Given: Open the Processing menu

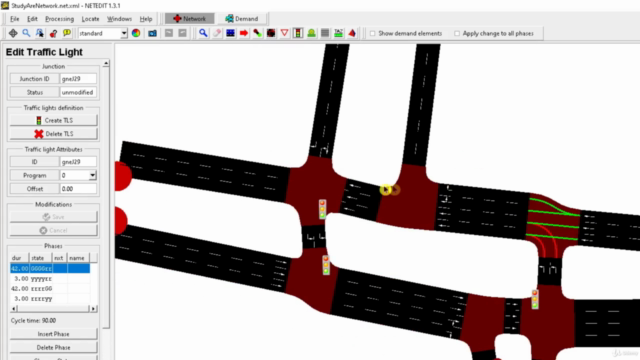Looking at the screenshot, I should (x=60, y=19).
